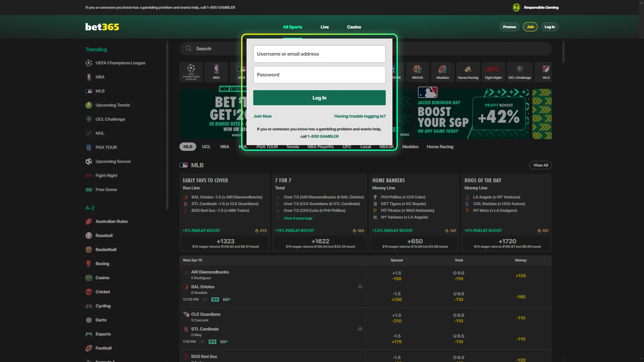Click the View All button for MLB
Screen dimensions: 644x362
(x=541, y=165)
